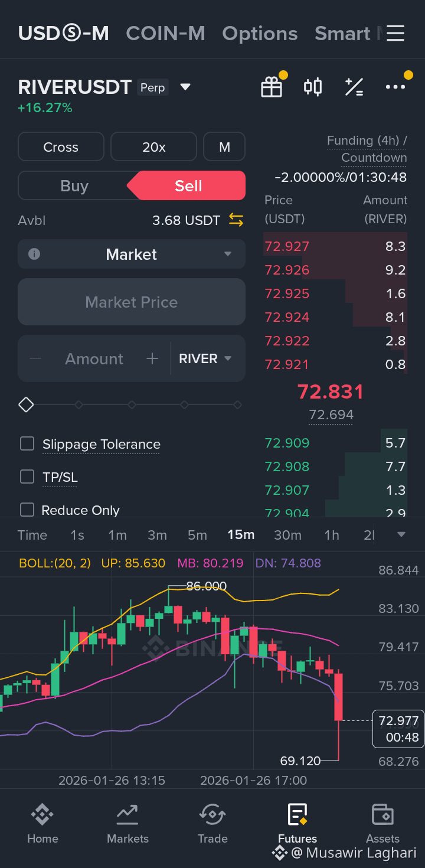The image size is (425, 868).
Task: Open the 20x leverage selector
Action: click(x=153, y=147)
